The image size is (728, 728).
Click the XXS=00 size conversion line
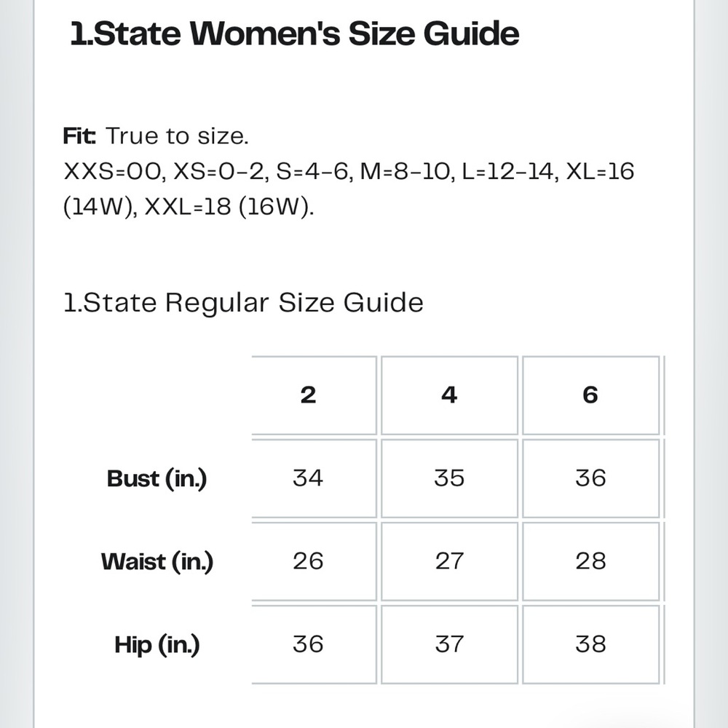point(349,189)
